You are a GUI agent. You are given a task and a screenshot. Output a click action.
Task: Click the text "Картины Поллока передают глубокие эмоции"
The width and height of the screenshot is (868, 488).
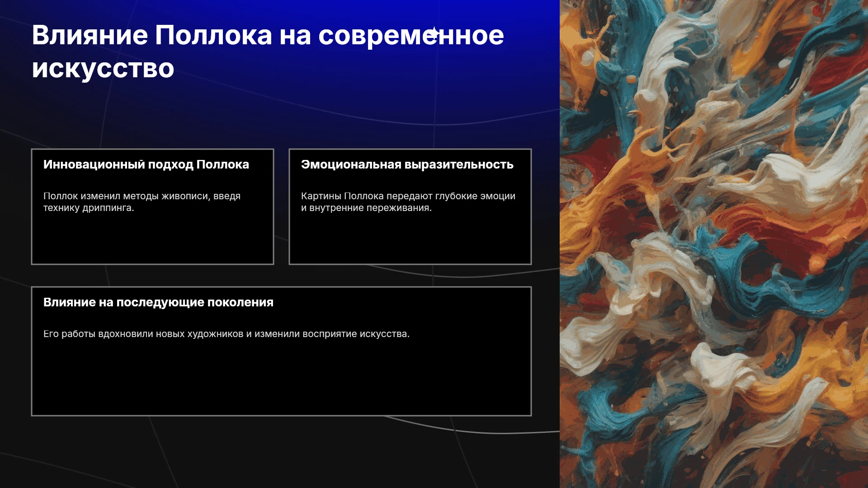pyautogui.click(x=408, y=196)
